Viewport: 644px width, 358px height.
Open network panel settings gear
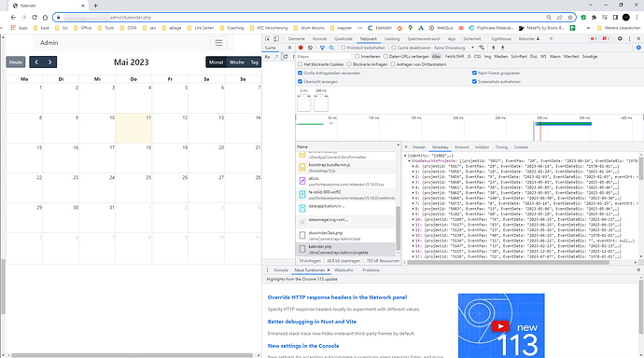coord(638,48)
